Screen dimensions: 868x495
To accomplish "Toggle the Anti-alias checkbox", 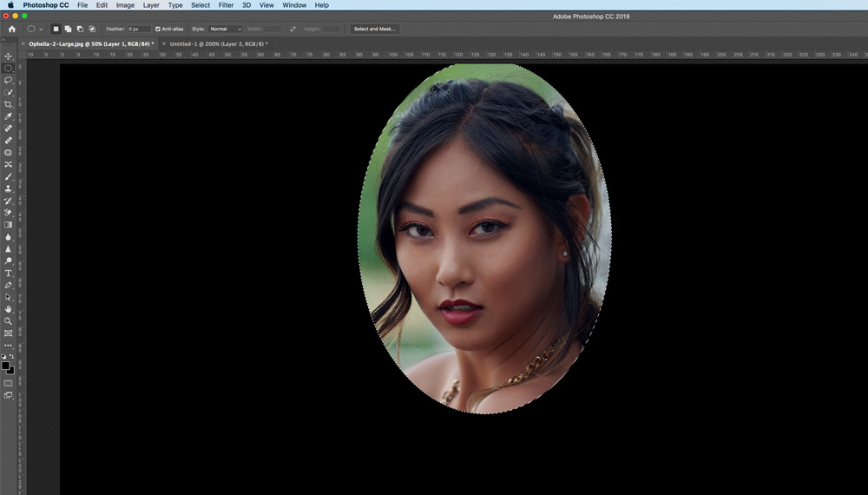I will 158,29.
